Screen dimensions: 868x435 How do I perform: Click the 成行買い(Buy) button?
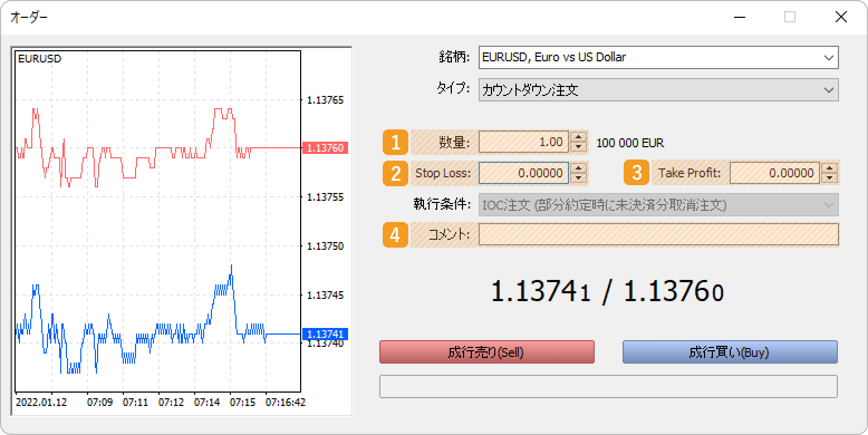[x=730, y=352]
